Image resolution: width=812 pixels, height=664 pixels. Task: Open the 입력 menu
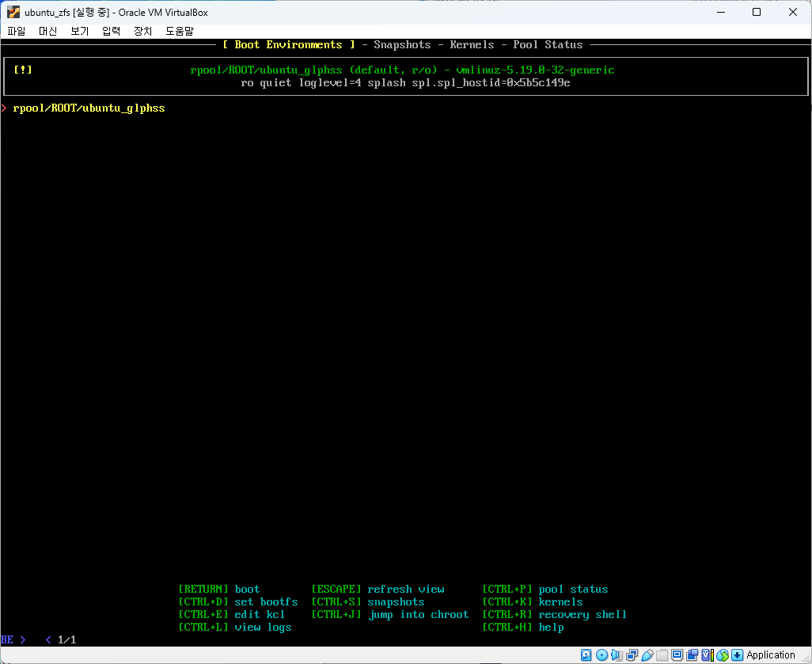[111, 31]
